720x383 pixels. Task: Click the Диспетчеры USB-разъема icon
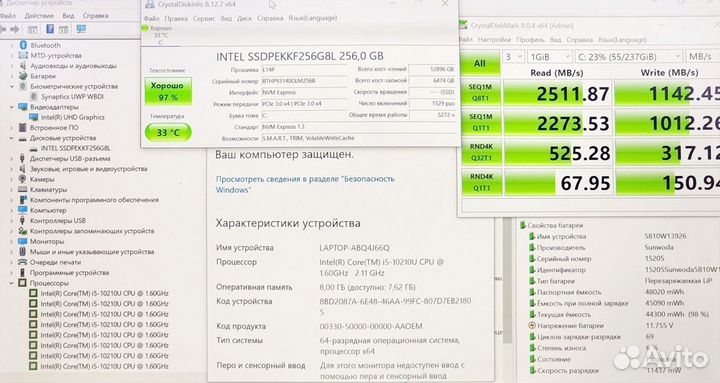[x=22, y=158]
